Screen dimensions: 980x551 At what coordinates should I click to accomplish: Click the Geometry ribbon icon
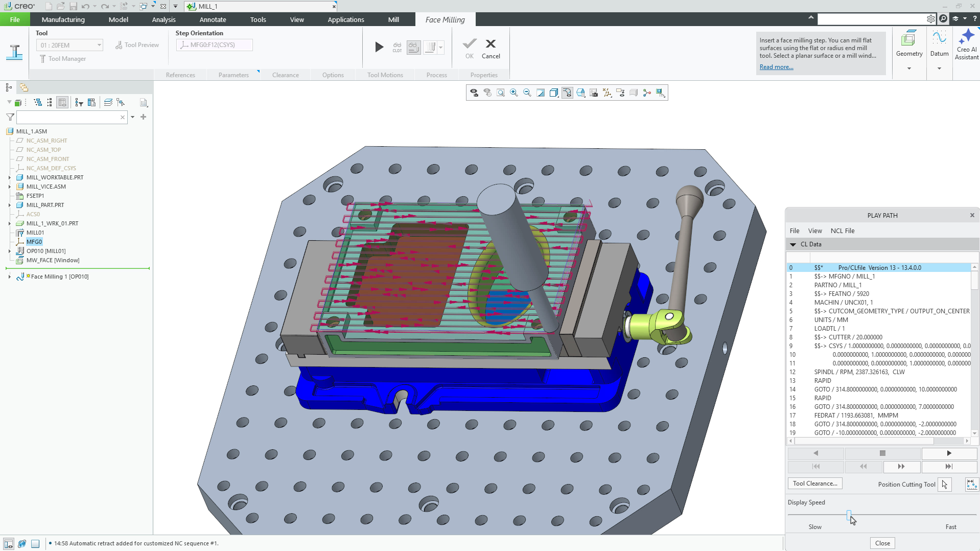click(909, 43)
